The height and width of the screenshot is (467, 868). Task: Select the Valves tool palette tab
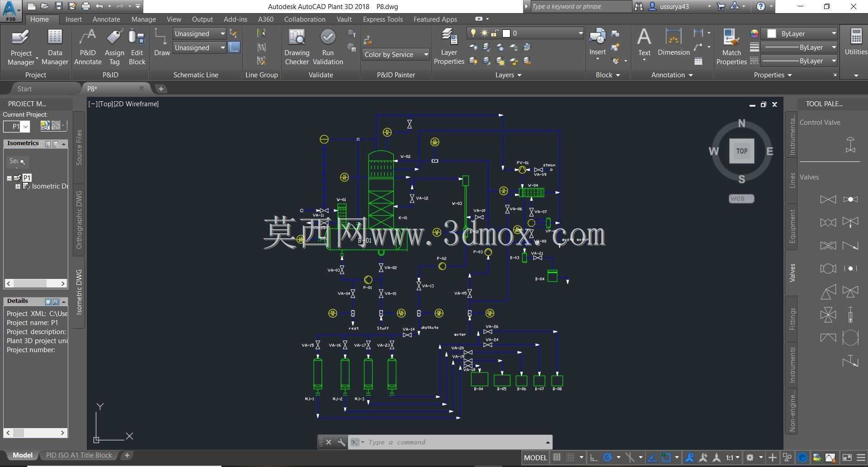792,273
